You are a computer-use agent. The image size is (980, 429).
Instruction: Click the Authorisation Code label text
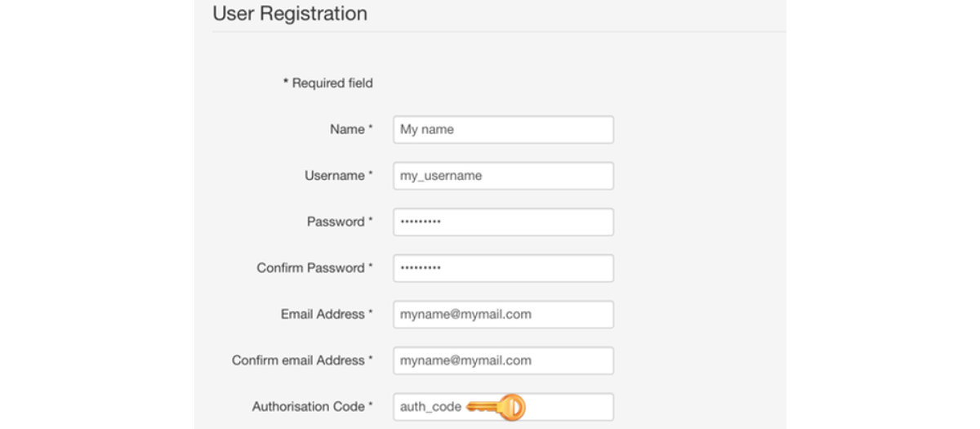[308, 407]
